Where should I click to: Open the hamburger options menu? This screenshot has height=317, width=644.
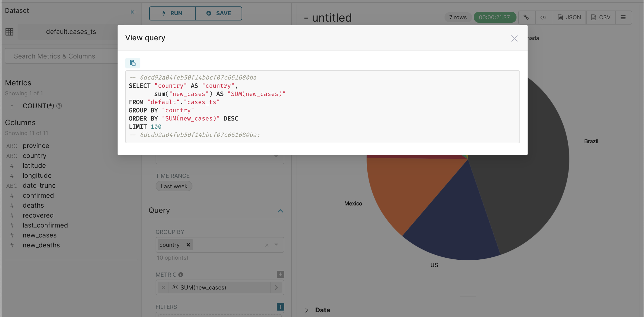[623, 17]
